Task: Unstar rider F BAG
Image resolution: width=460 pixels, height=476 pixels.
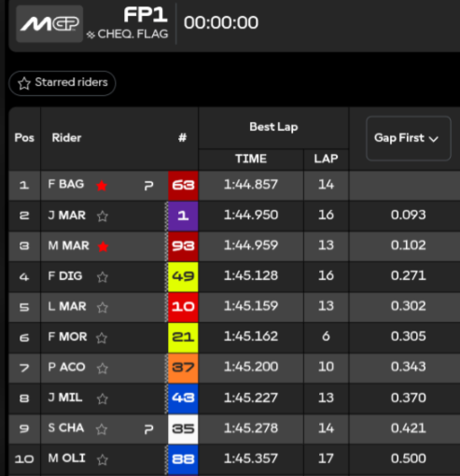Action: [102, 186]
